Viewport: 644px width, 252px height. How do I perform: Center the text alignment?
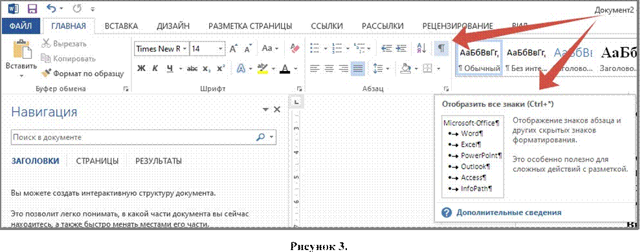click(329, 68)
